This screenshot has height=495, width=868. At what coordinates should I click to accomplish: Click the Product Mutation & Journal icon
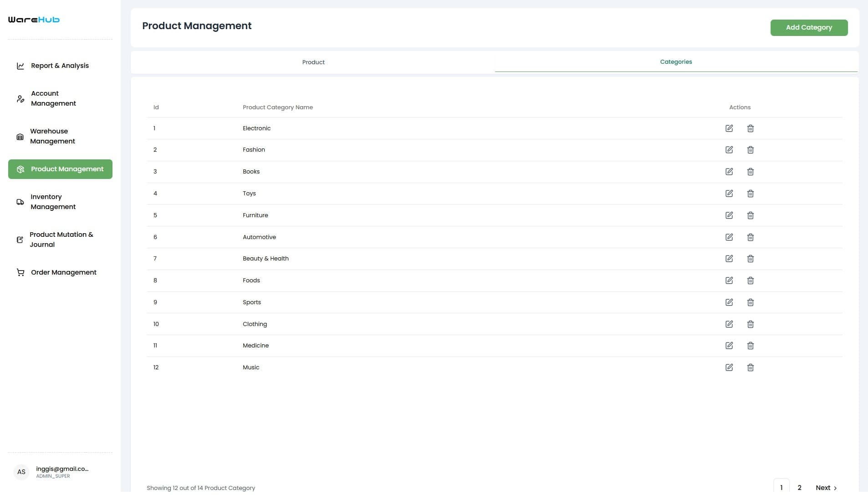[x=20, y=240]
